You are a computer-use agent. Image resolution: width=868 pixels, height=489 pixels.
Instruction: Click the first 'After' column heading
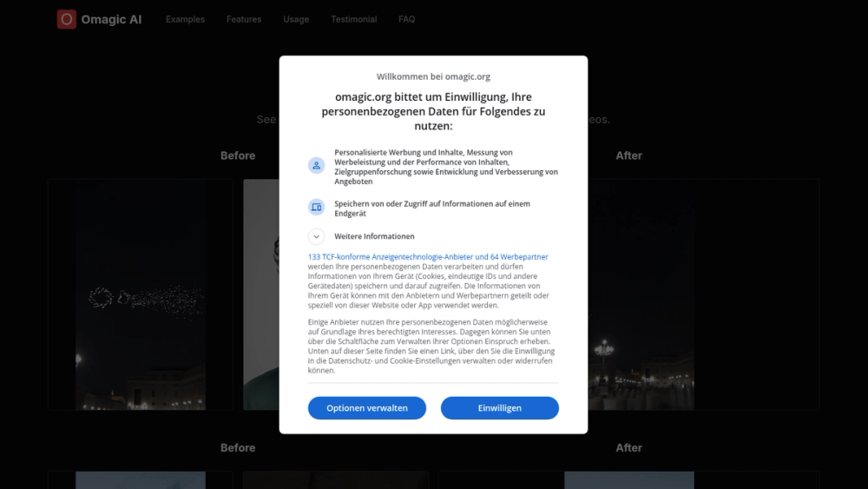(x=628, y=155)
